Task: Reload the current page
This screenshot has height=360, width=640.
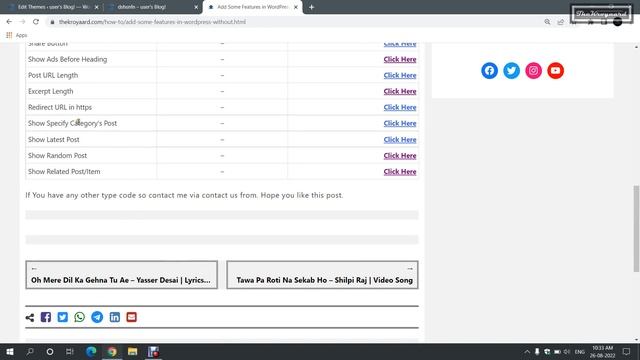Action: pos(36,22)
